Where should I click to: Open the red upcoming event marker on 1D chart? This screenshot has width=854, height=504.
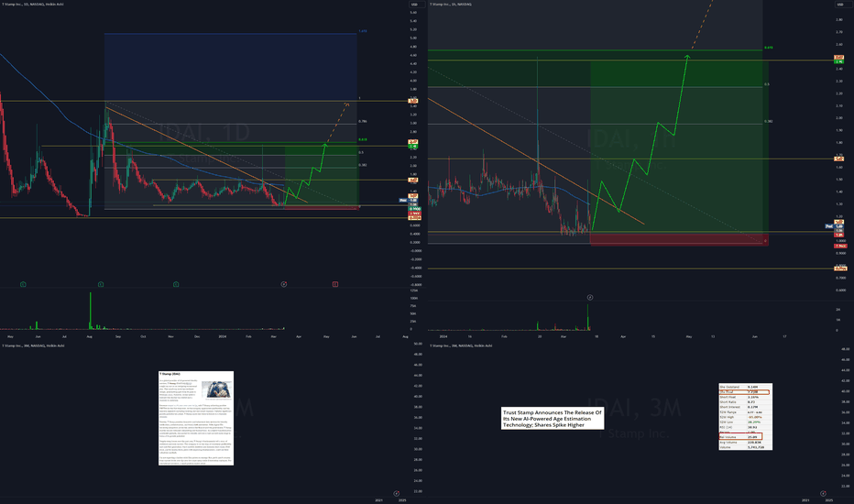click(335, 284)
